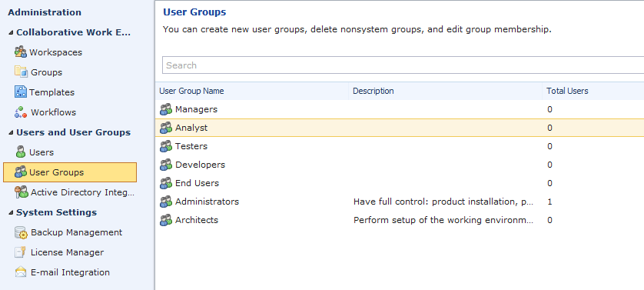
Task: Click Architects description 'Perform setup'
Action: click(443, 221)
